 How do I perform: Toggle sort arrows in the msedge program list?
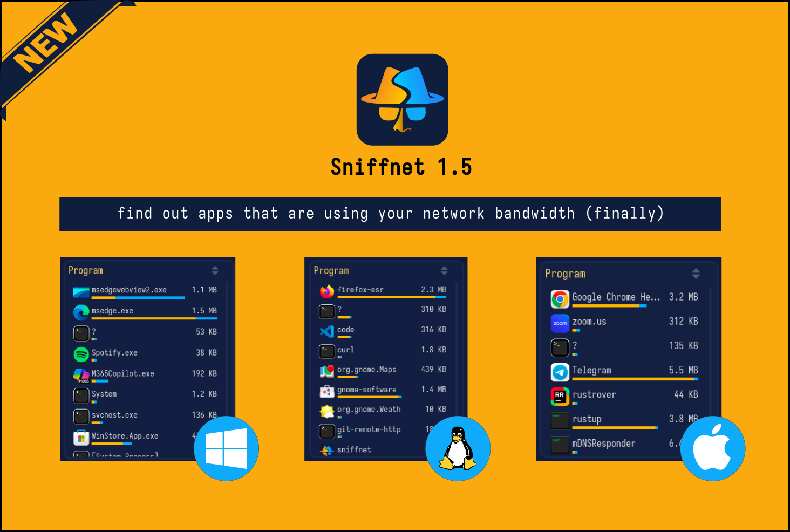[x=215, y=270]
